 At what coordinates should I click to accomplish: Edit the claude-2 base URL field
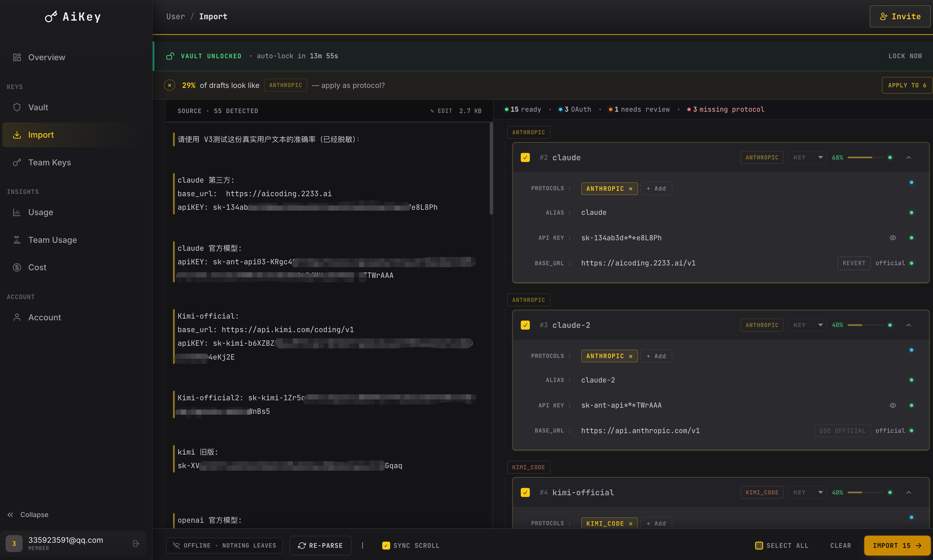click(x=640, y=431)
